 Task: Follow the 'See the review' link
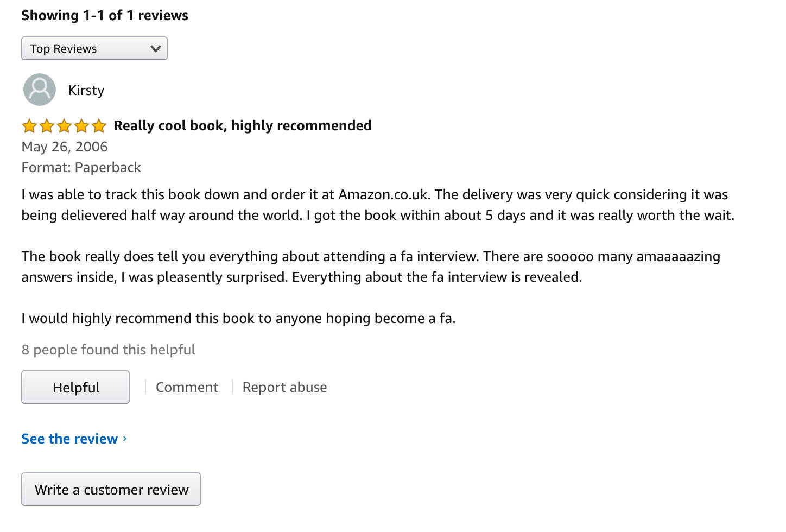point(69,439)
